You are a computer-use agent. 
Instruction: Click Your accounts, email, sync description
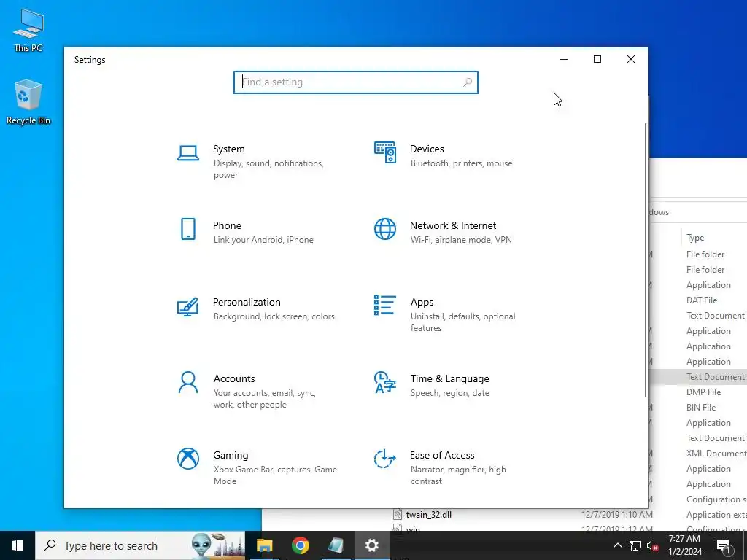coord(264,399)
